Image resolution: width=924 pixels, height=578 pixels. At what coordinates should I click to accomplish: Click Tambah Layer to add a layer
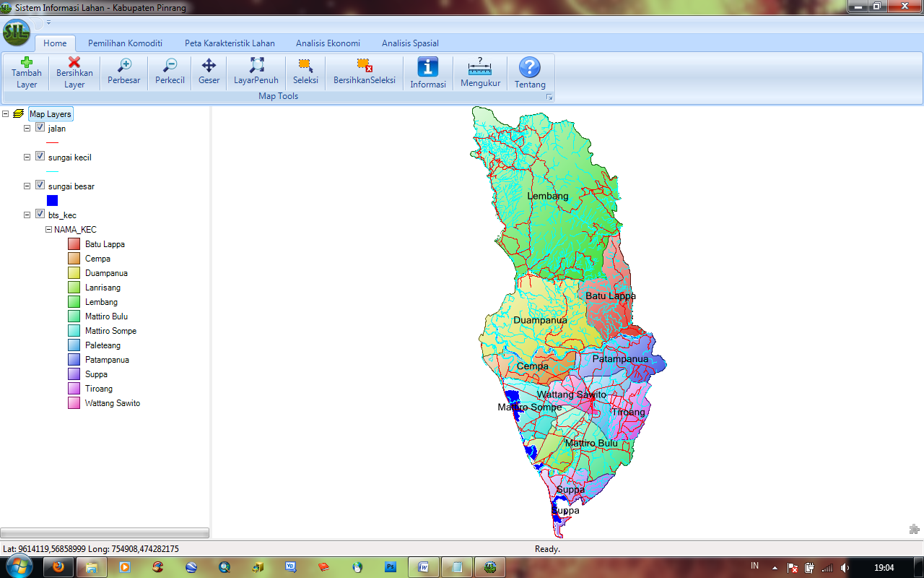click(26, 72)
